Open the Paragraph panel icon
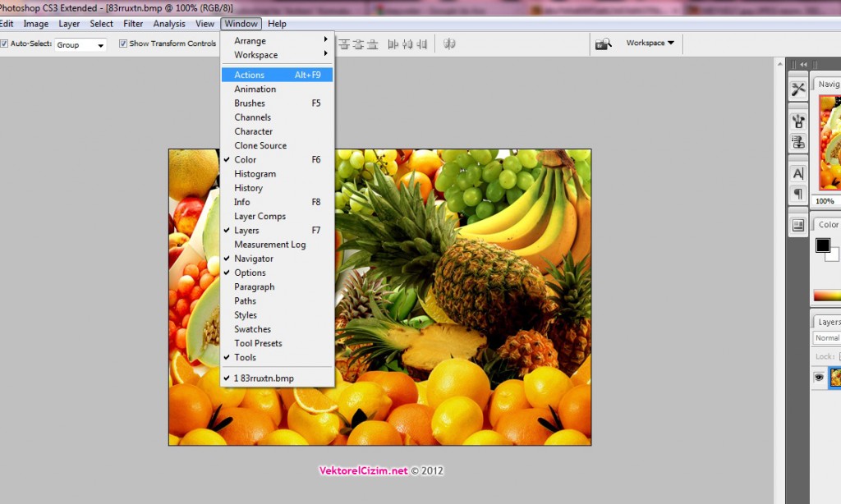This screenshot has width=841, height=504. pos(797,194)
